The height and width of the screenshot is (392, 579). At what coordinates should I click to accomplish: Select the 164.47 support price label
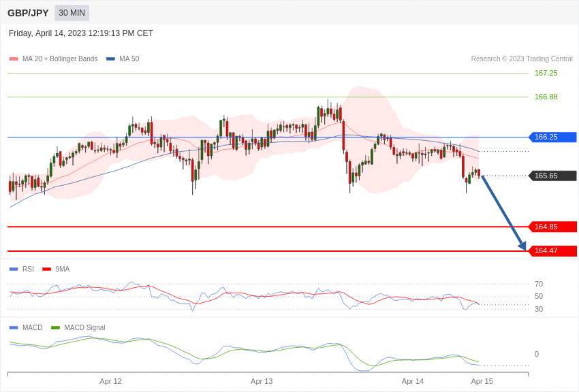(x=553, y=250)
